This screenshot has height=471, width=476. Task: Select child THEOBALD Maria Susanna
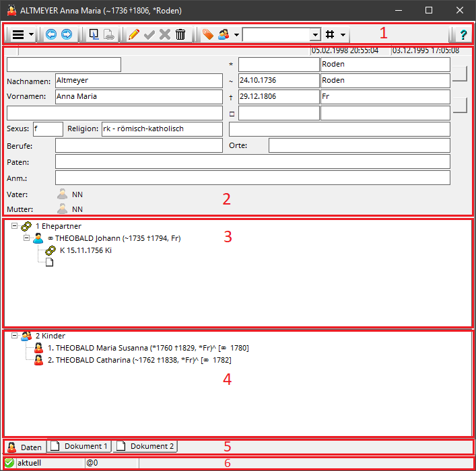[147, 348]
